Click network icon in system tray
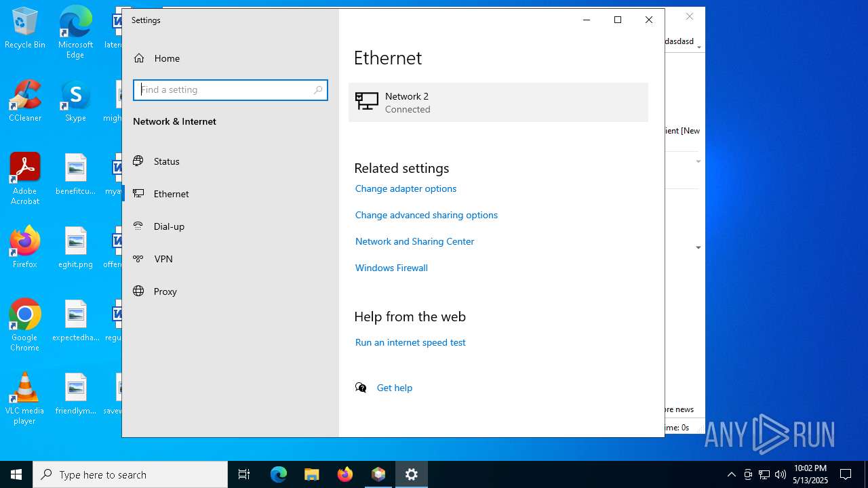Viewport: 868px width, 488px height. click(764, 474)
